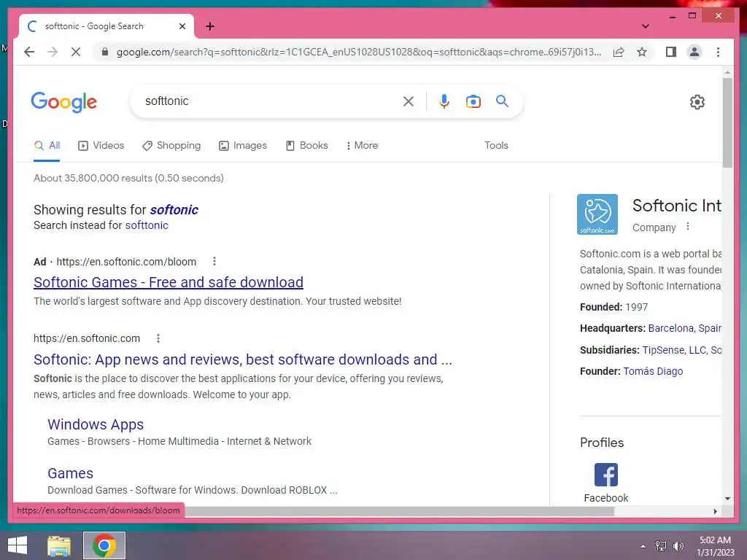Screen dimensions: 747x560
Task: Click the scroll up arrow
Action: (x=727, y=72)
